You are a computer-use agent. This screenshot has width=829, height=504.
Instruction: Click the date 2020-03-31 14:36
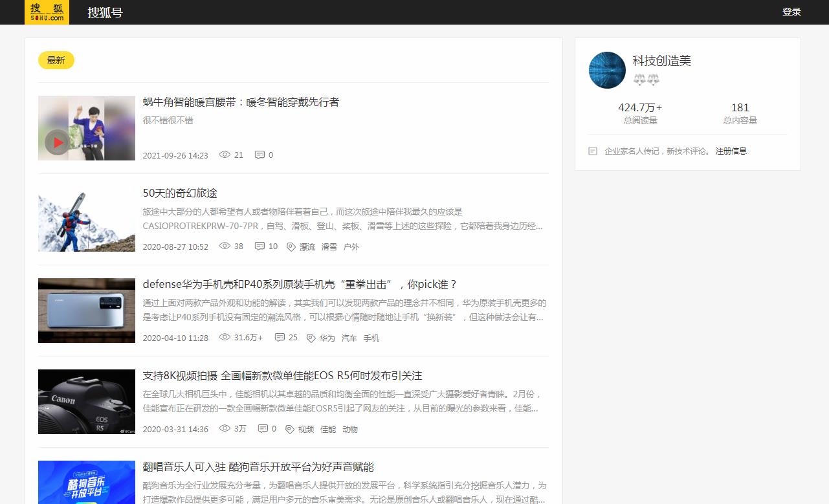pyautogui.click(x=175, y=429)
